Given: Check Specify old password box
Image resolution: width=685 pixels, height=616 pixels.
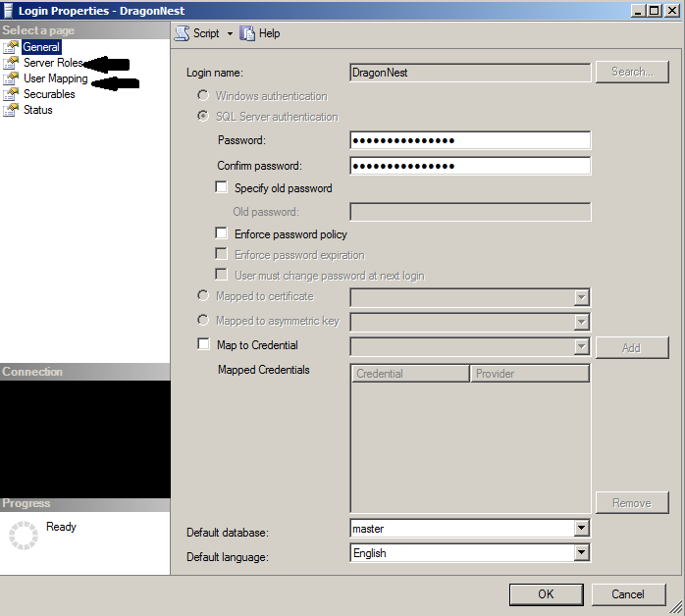Looking at the screenshot, I should 222,187.
